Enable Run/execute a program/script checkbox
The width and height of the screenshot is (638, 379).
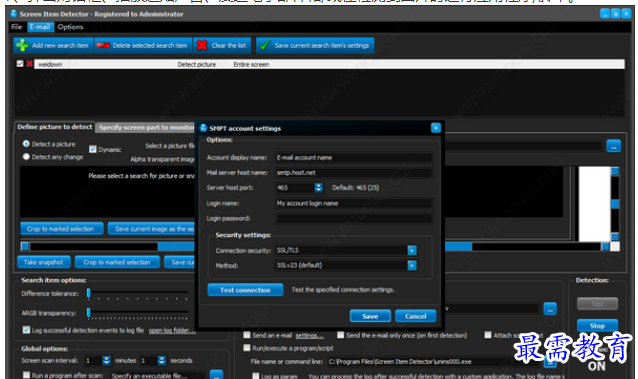pos(247,348)
